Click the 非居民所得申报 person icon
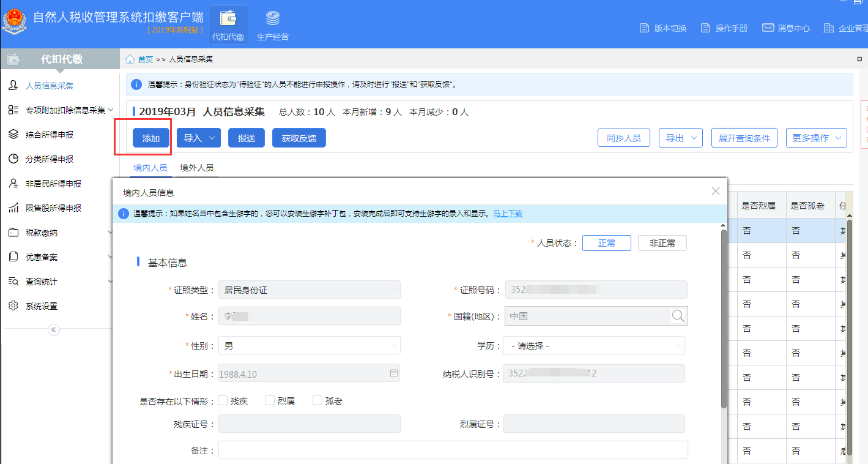The width and height of the screenshot is (868, 464). tap(13, 184)
